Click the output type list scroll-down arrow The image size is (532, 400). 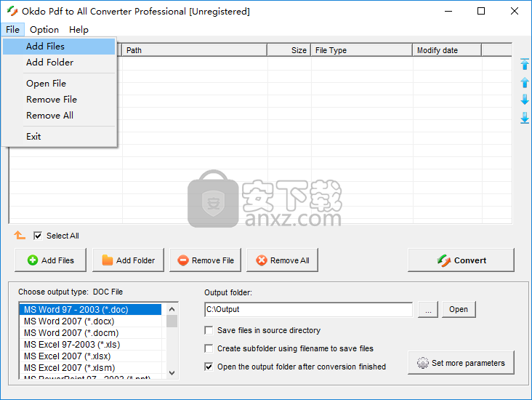tap(172, 373)
